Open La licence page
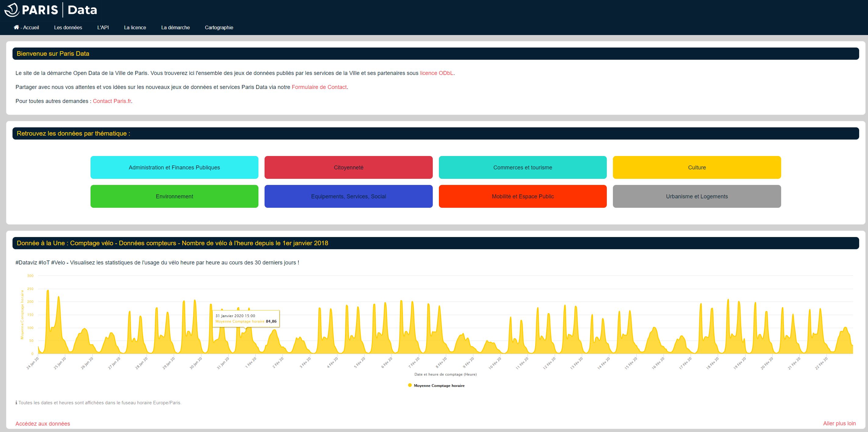The width and height of the screenshot is (868, 432). 135,28
